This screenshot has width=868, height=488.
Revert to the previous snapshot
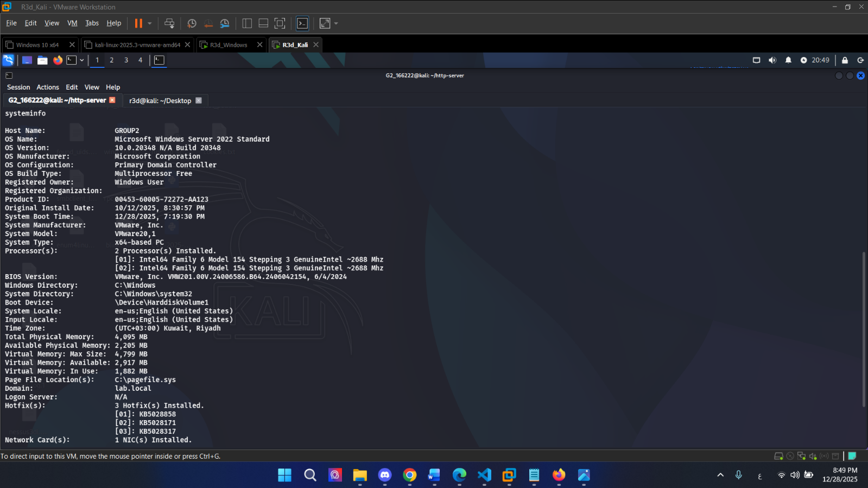pyautogui.click(x=208, y=23)
